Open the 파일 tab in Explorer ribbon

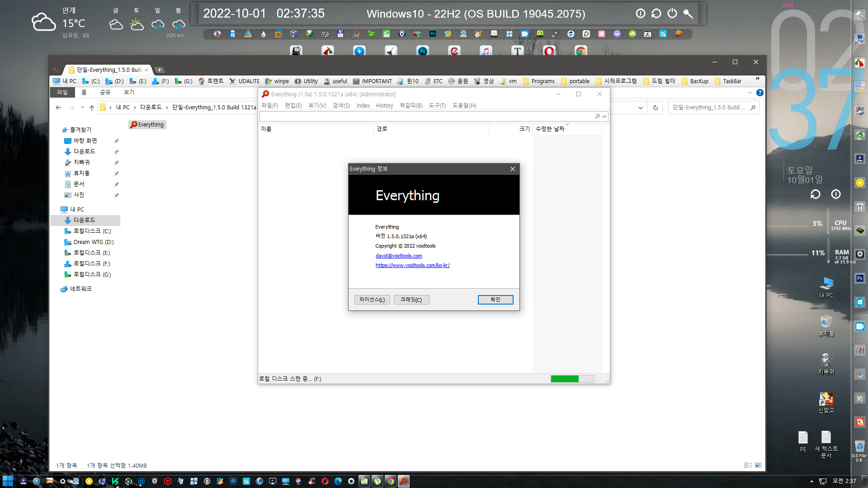point(62,92)
